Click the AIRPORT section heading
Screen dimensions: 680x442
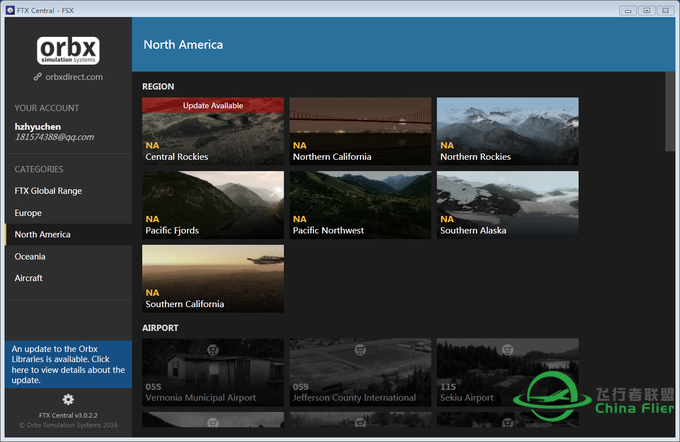[160, 328]
